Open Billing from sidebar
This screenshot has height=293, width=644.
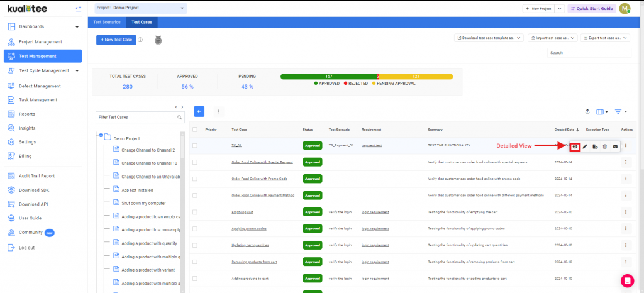(25, 156)
